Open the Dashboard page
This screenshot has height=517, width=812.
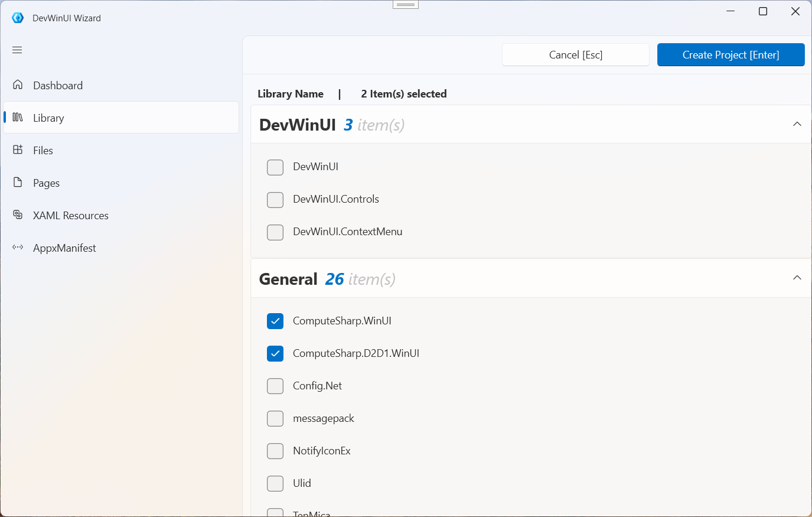tap(121, 85)
